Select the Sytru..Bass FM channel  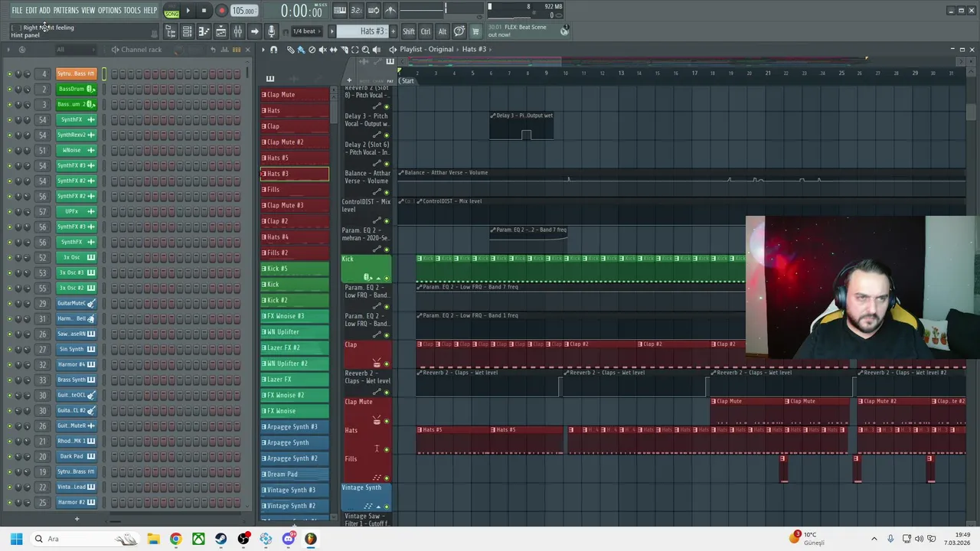(77, 73)
